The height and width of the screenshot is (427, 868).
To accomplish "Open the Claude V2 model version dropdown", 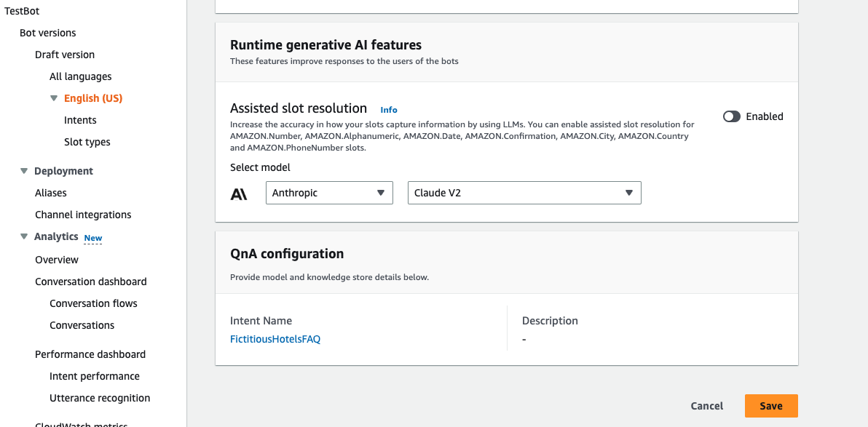I will pyautogui.click(x=524, y=192).
